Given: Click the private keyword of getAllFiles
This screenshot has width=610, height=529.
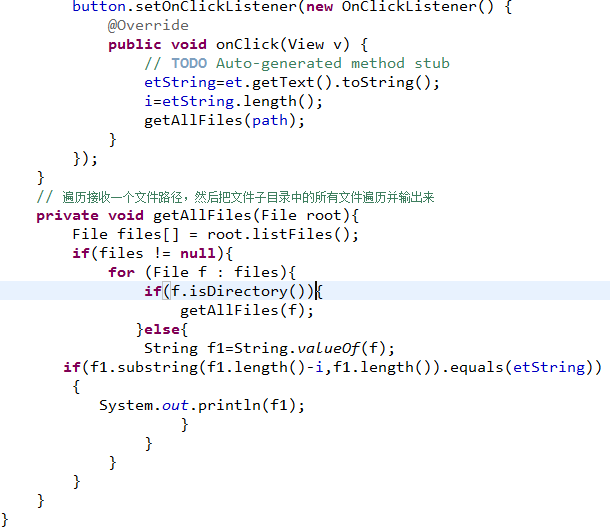Looking at the screenshot, I should click(x=68, y=215).
